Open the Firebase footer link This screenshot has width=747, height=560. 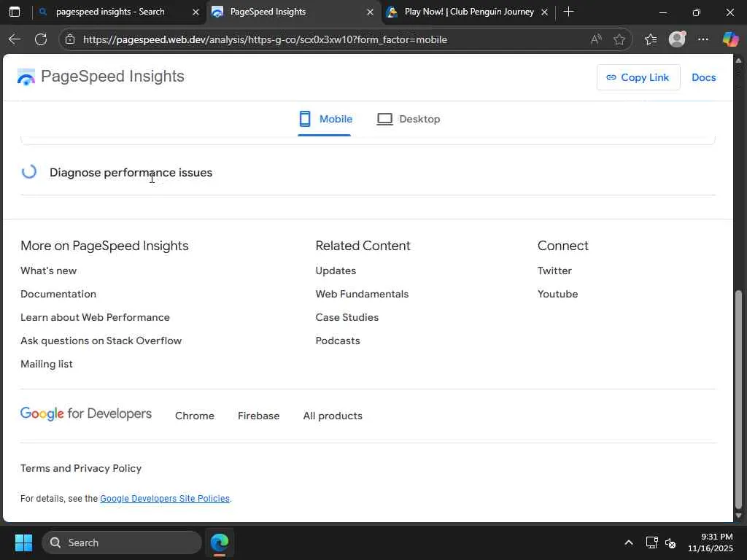[x=259, y=416]
